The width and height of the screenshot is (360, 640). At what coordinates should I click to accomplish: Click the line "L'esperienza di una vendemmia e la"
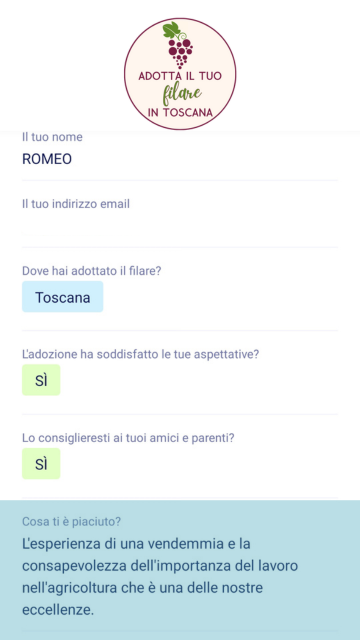click(x=136, y=544)
